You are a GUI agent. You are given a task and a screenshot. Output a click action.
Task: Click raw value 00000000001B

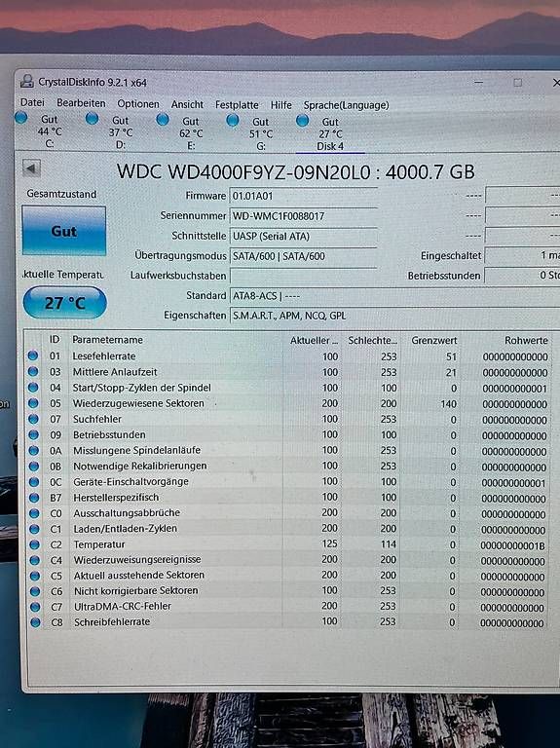[512, 545]
